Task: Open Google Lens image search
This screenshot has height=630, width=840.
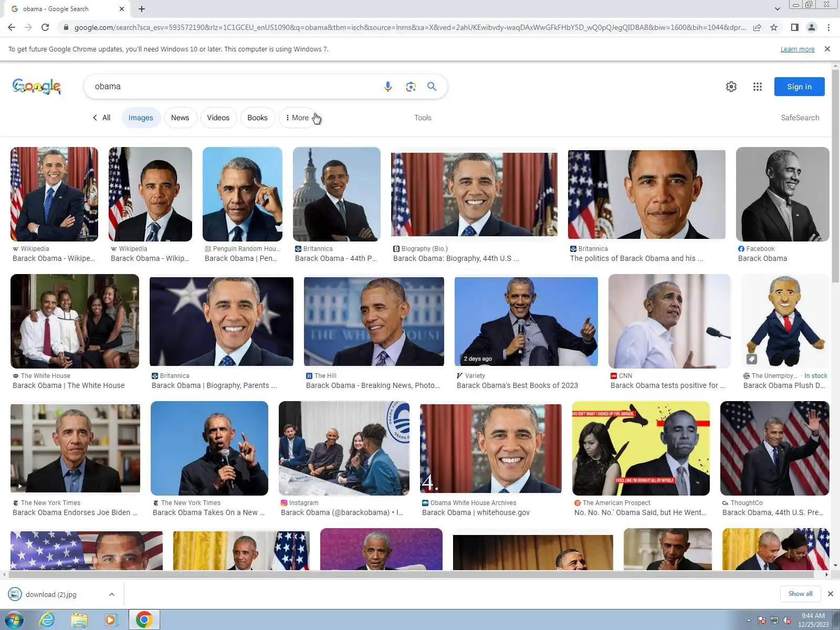Action: click(411, 87)
